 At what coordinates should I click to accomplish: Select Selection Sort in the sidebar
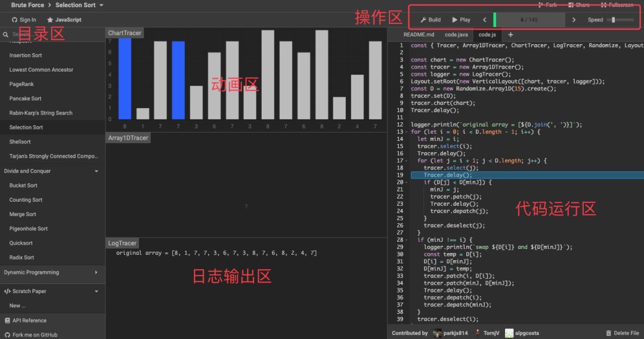point(52,127)
